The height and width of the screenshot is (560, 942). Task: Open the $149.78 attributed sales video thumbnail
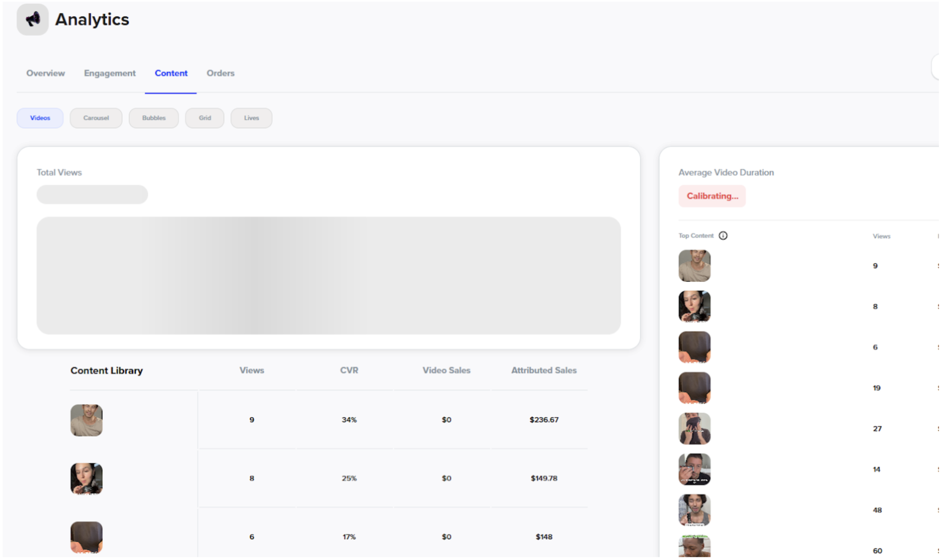click(x=86, y=479)
